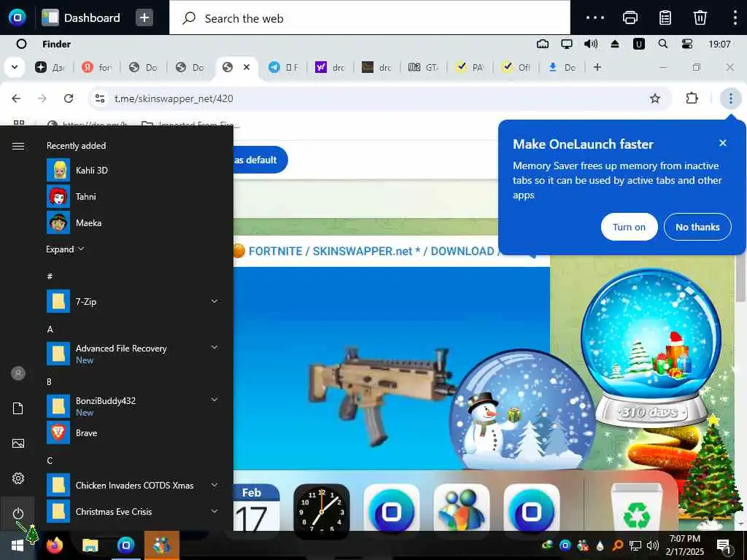Click the site info icon in address bar
The height and width of the screenshot is (560, 747).
pos(99,98)
